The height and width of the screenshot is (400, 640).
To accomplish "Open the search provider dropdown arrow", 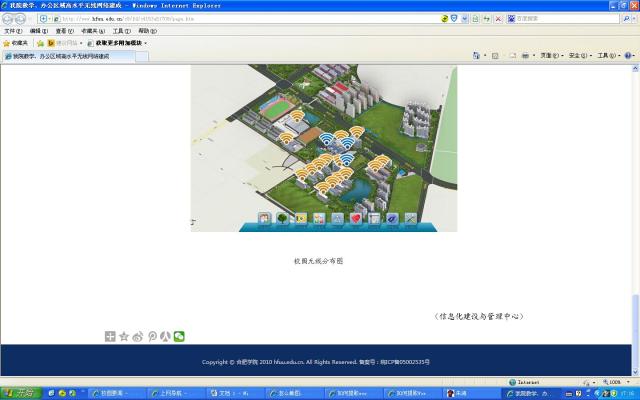I will pyautogui.click(x=634, y=19).
